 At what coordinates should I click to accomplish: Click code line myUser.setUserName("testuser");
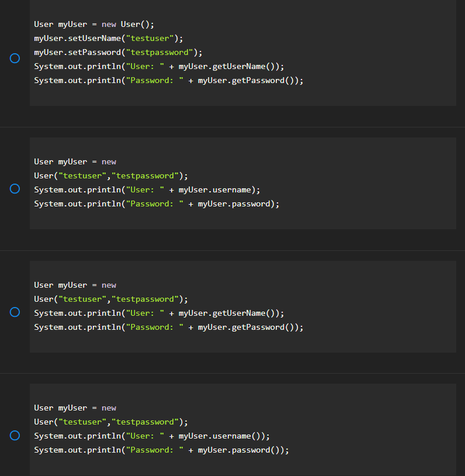(x=109, y=38)
